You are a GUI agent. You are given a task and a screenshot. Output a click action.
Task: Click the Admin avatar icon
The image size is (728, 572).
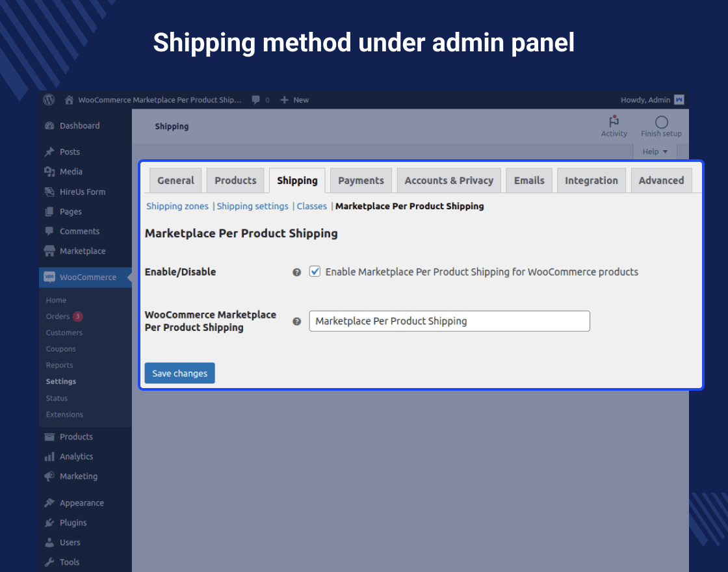point(679,100)
